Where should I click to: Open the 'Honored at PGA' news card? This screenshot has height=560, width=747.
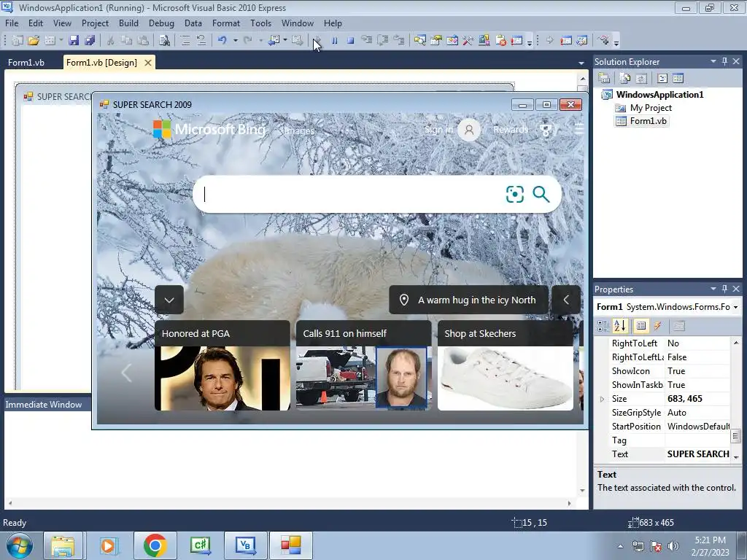[222, 365]
